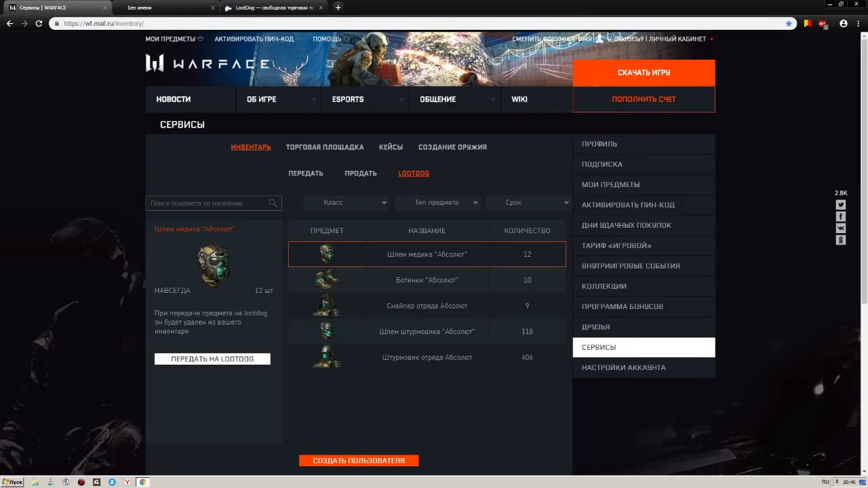Open Подписка in the sidebar
The width and height of the screenshot is (868, 488).
click(644, 164)
